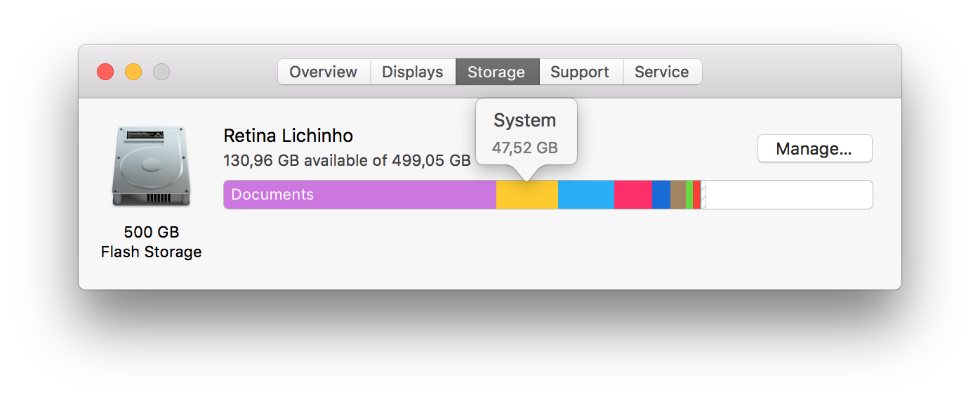Viewport: 980px width, 402px height.
Task: Close the About This Mac window
Action: 105,72
